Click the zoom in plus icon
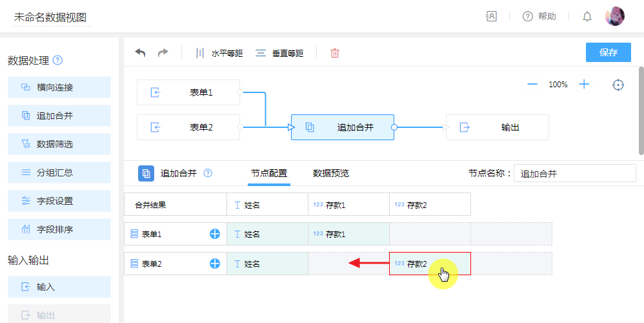 (x=584, y=85)
